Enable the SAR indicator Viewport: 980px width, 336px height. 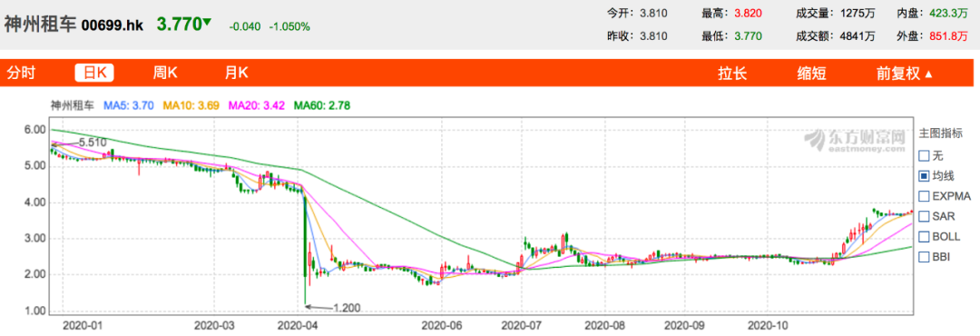[936, 216]
